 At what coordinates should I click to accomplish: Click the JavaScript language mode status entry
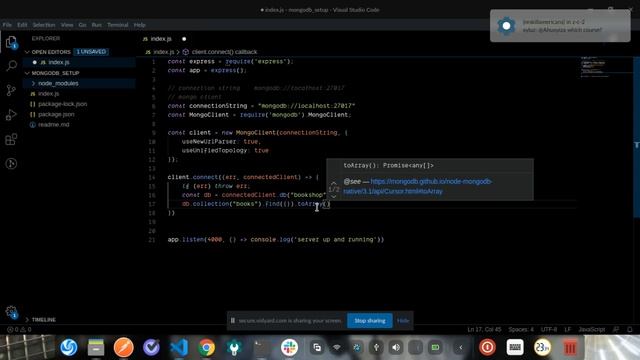click(x=592, y=329)
